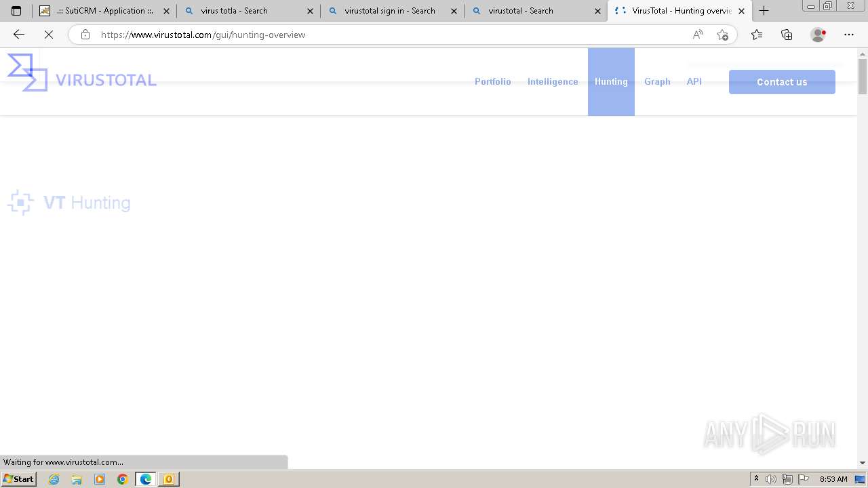868x488 pixels.
Task: Go back to the previous page
Action: point(19,35)
